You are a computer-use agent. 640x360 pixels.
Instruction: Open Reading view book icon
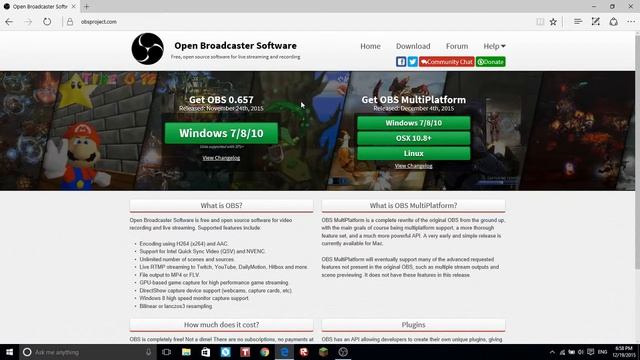[x=540, y=22]
